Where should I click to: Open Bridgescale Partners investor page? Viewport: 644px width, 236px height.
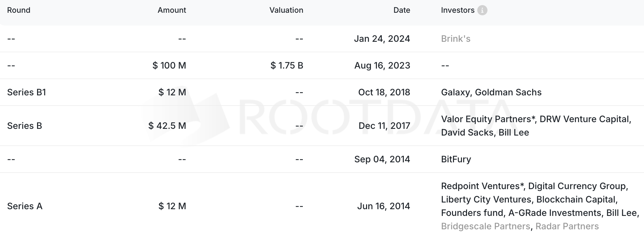pos(485,226)
